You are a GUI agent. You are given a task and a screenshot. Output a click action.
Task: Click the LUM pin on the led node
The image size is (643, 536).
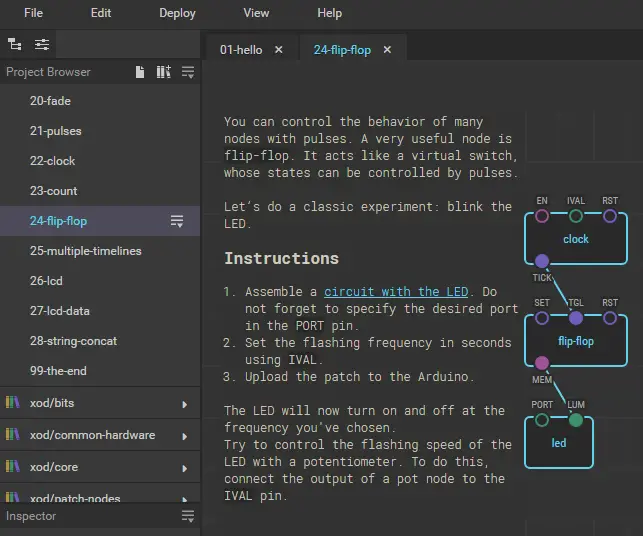[576, 420]
